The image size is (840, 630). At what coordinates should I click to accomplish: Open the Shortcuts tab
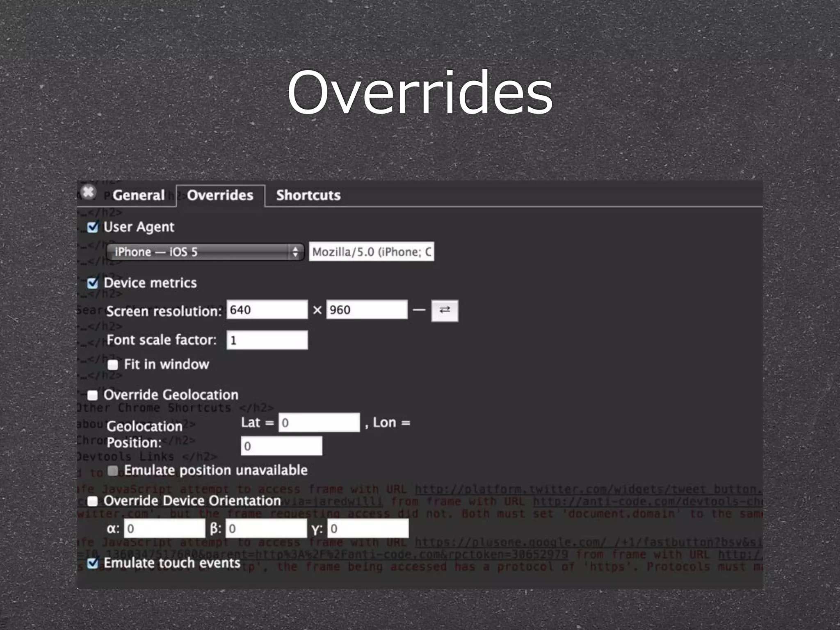coord(308,195)
